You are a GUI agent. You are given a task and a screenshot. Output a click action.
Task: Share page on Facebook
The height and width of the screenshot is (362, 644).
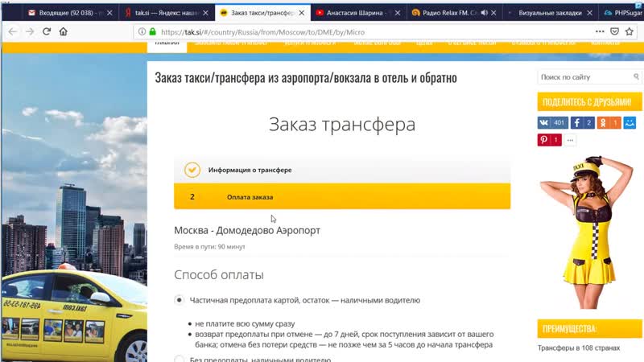pos(583,123)
